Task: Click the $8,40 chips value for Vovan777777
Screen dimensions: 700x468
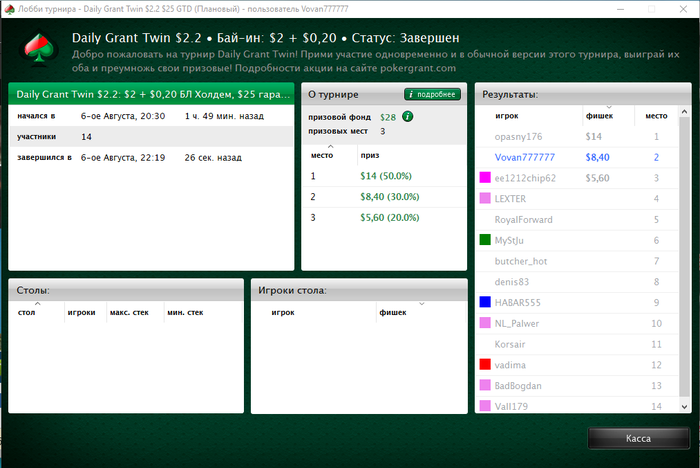Action: pos(597,157)
